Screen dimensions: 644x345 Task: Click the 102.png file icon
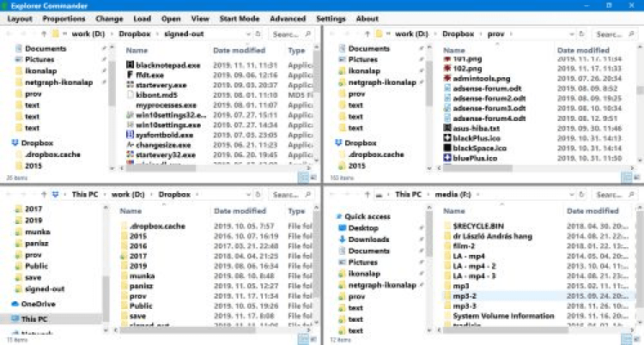[447, 68]
